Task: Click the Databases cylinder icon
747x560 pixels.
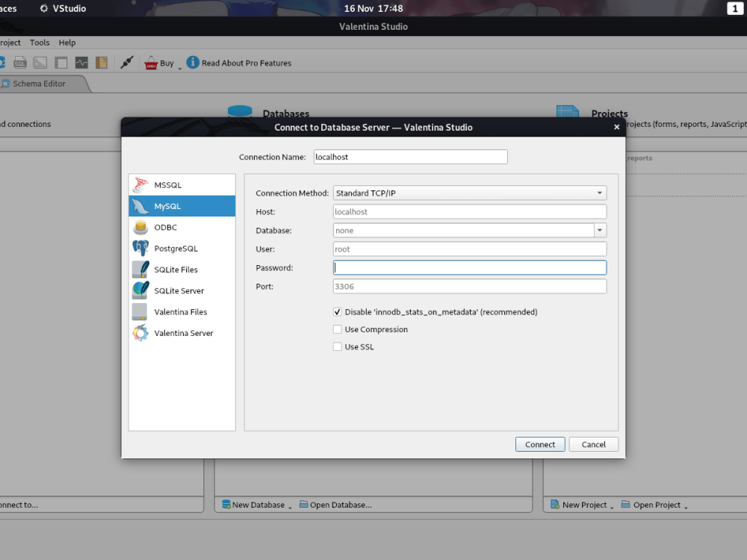Action: pos(240,111)
